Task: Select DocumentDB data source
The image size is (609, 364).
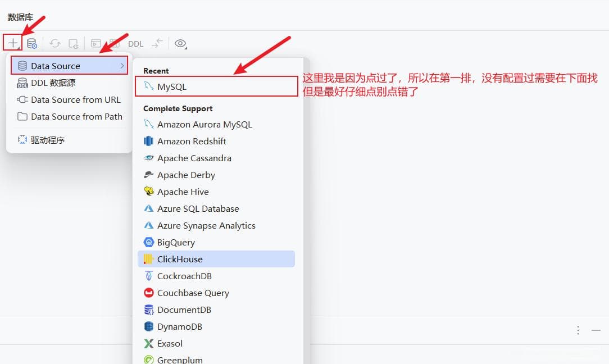Action: pos(216,310)
